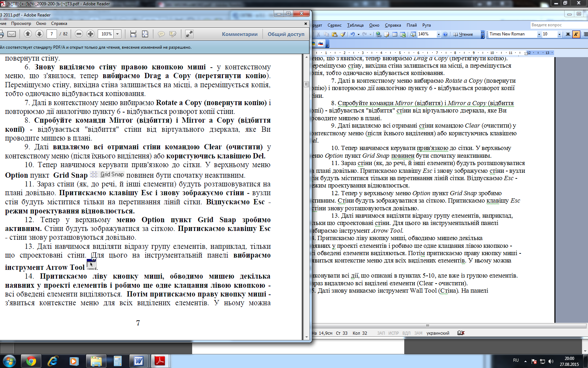Open Сервис menu in Word
The height and width of the screenshot is (368, 588).
pos(335,25)
